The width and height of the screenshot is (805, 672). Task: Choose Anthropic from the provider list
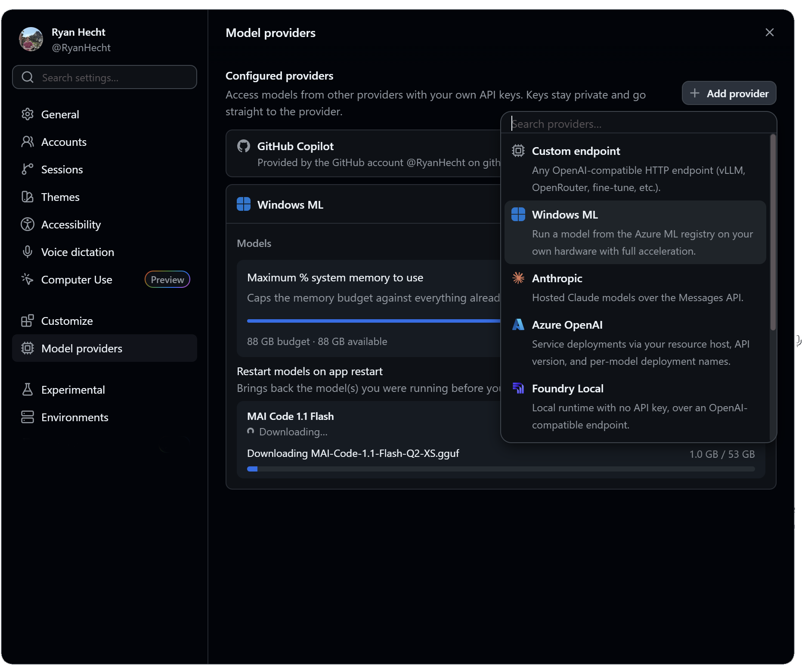[635, 287]
